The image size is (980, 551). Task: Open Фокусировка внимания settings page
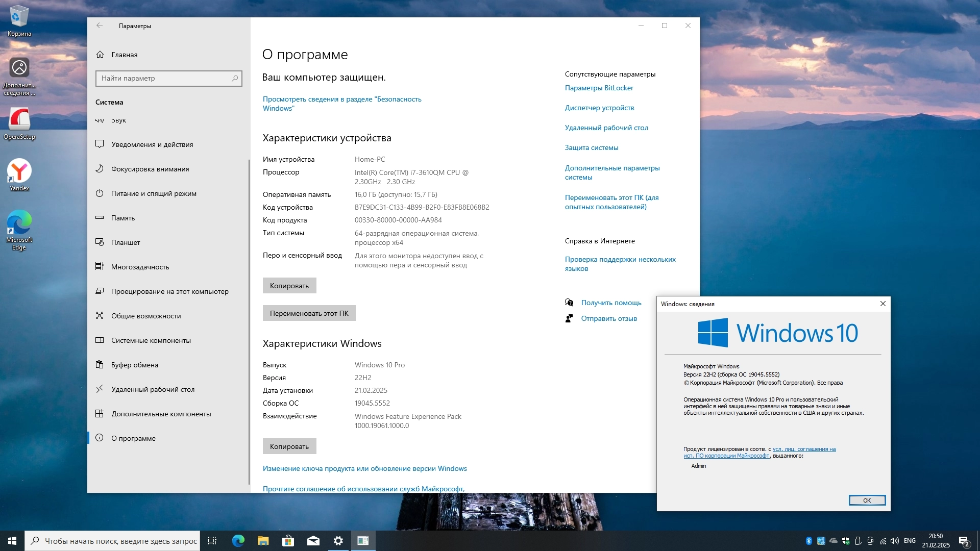(x=150, y=169)
